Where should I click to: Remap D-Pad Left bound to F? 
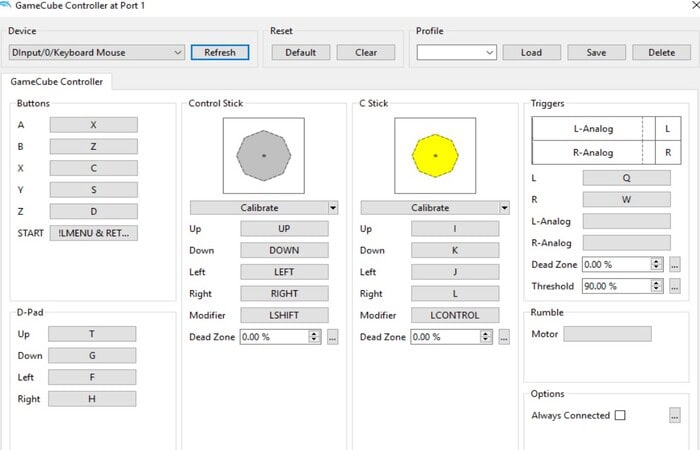coord(92,377)
